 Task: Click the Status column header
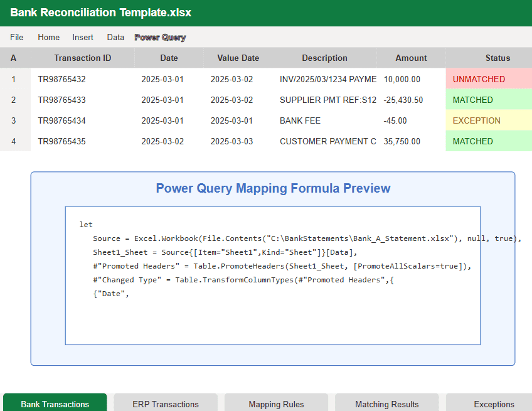pos(497,58)
